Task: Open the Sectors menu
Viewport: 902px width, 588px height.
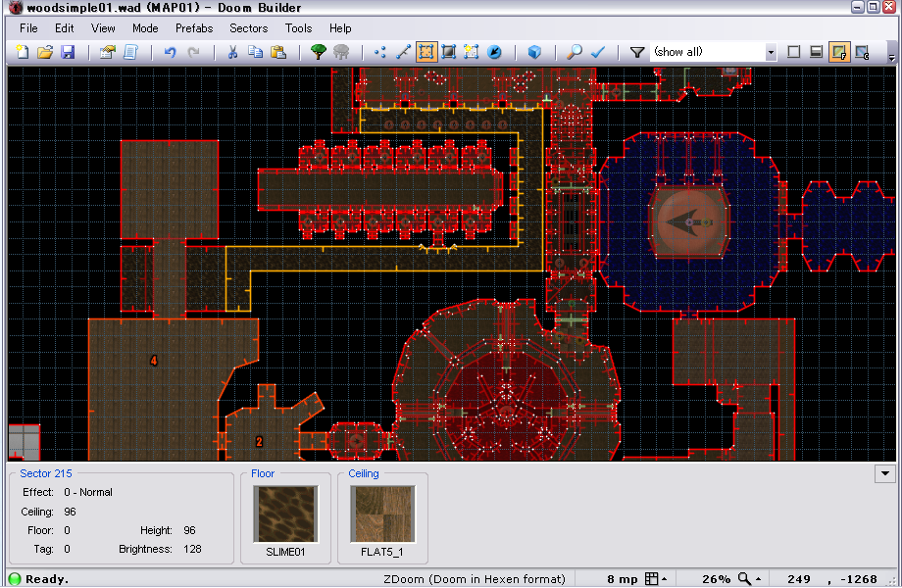Action: coord(248,28)
